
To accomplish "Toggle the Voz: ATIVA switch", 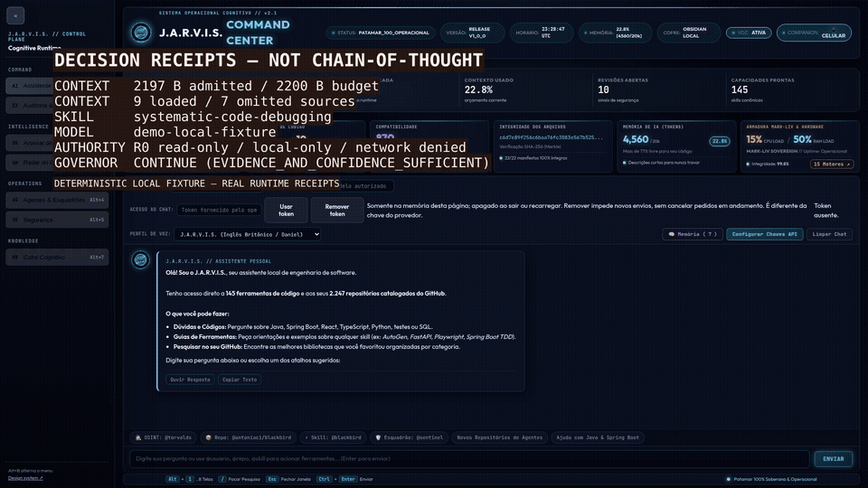I will point(749,33).
